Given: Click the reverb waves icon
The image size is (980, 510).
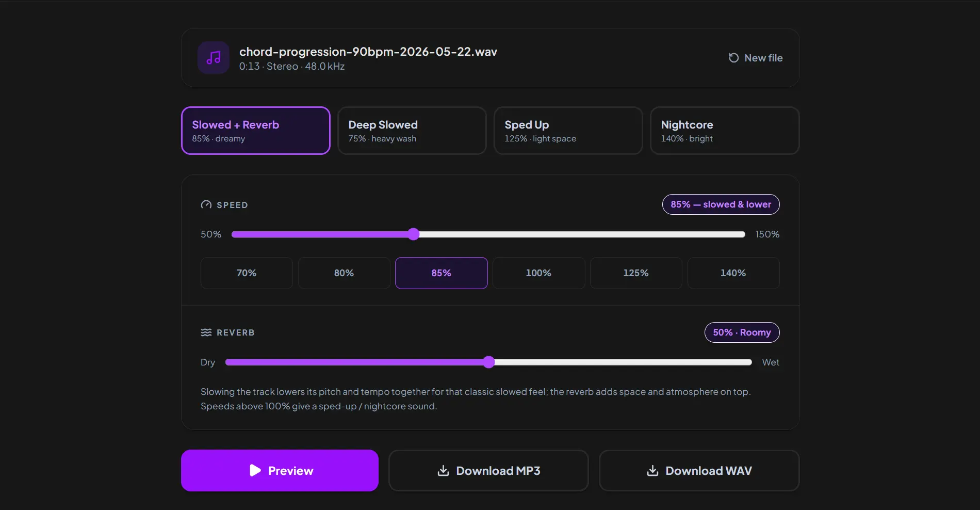Looking at the screenshot, I should [x=206, y=332].
